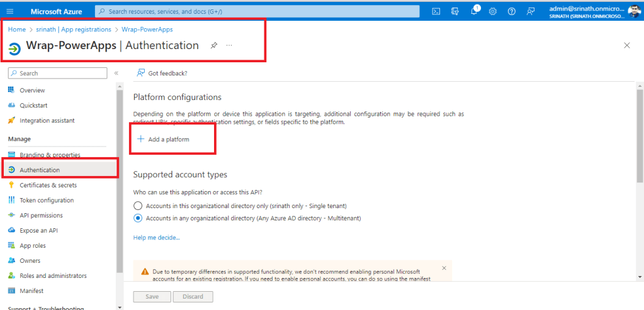Dismiss the personal accounts warning banner
This screenshot has height=310, width=644.
pos(444,268)
